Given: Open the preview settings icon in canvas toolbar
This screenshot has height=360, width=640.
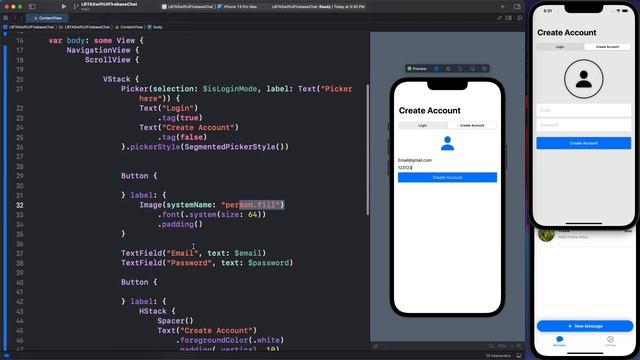Looking at the screenshot, I should coord(484,69).
